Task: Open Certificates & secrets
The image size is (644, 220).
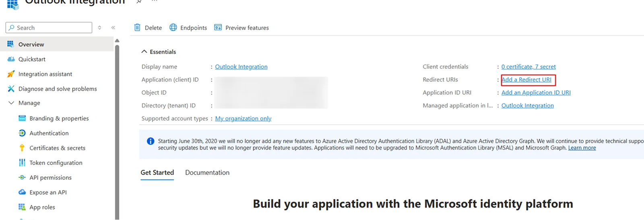Action: tap(57, 148)
